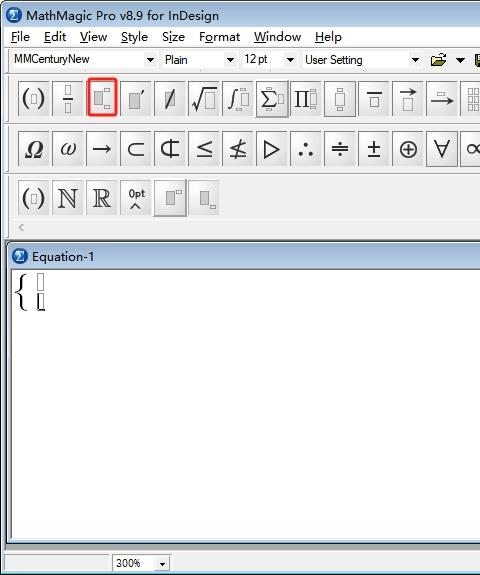
Task: Click the highlighted sub-superscript template
Action: (102, 97)
